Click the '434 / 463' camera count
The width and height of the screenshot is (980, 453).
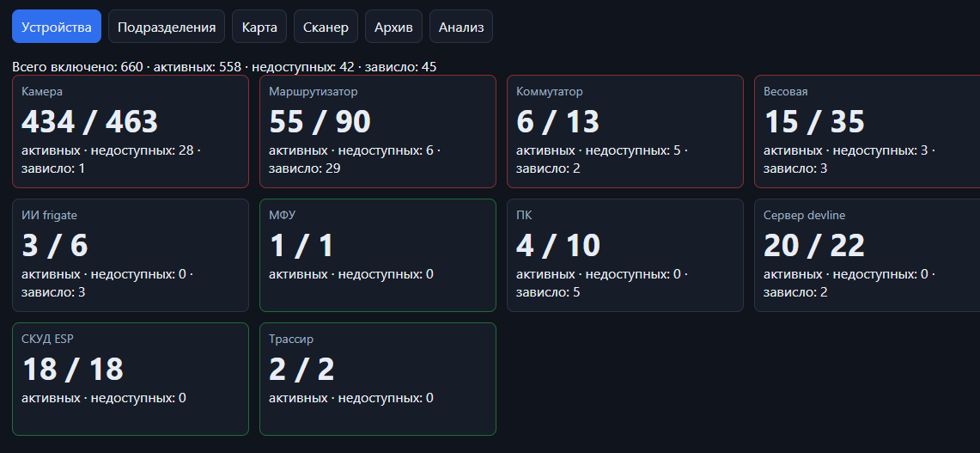pos(89,121)
